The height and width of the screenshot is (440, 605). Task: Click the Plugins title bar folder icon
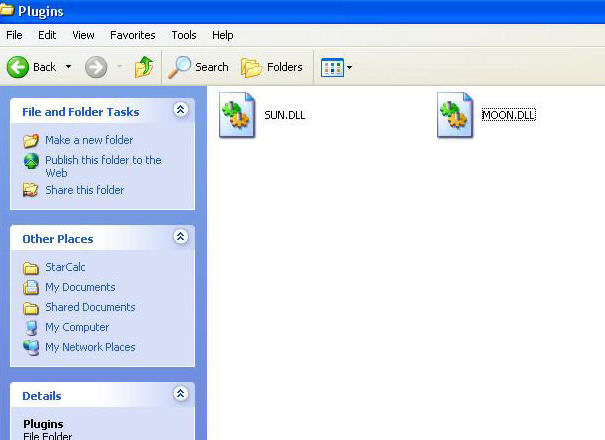tap(7, 10)
